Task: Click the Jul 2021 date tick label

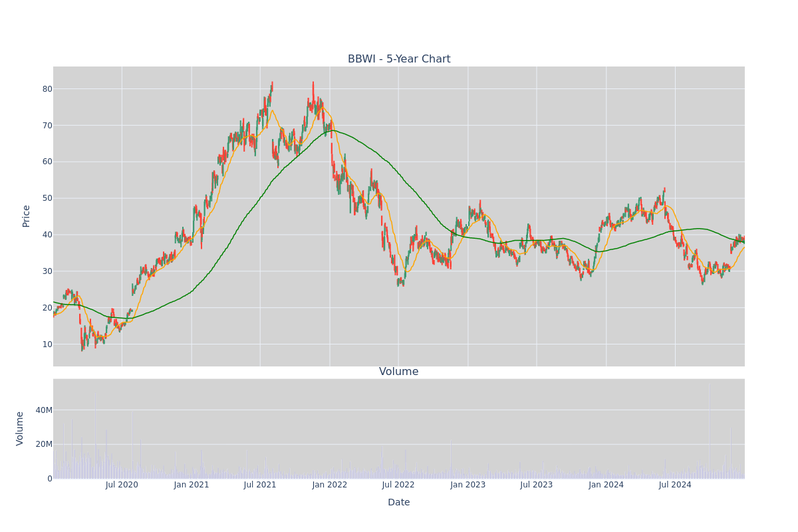Action: (x=260, y=485)
